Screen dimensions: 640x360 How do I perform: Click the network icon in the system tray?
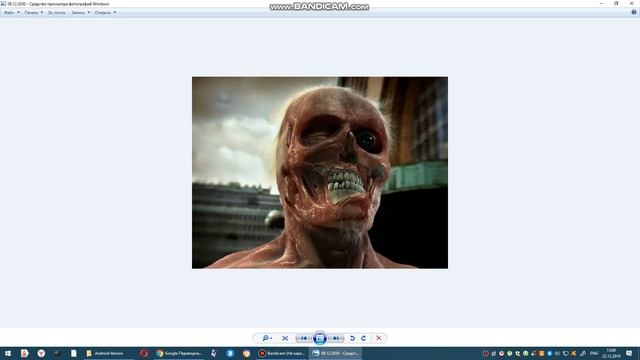click(566, 353)
